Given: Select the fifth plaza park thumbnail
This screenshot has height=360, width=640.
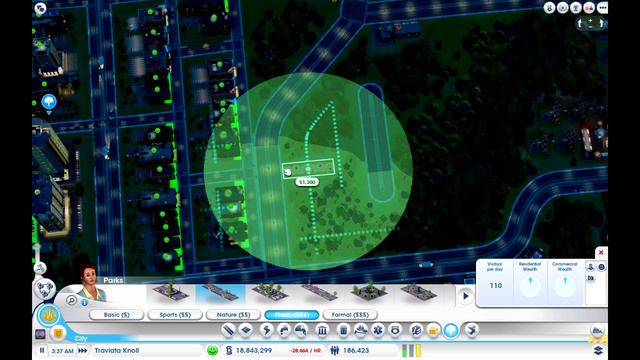Looking at the screenshot, I should click(x=369, y=291).
